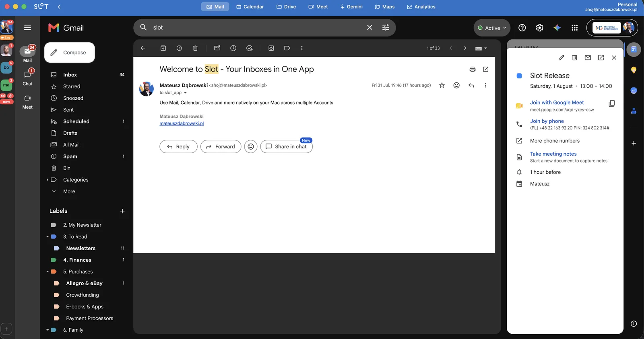Star the message from Mateusz Dąbrowski
This screenshot has width=644, height=339.
442,85
